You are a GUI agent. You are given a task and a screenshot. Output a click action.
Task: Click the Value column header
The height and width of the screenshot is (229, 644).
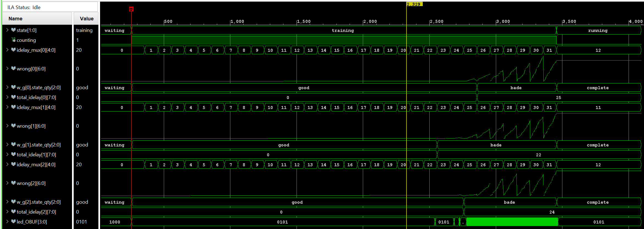click(86, 18)
